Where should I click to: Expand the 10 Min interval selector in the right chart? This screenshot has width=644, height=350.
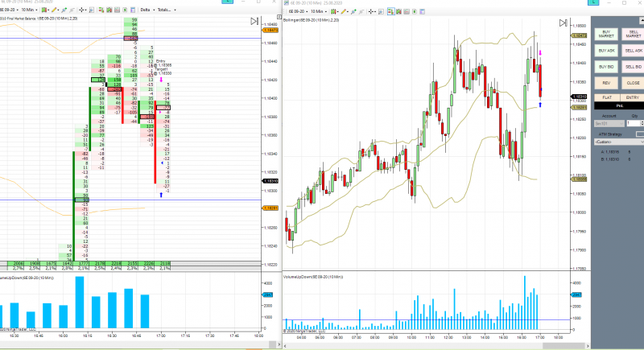318,11
